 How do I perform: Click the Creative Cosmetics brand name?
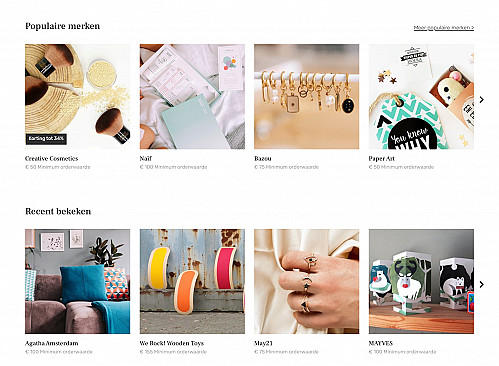click(x=51, y=158)
